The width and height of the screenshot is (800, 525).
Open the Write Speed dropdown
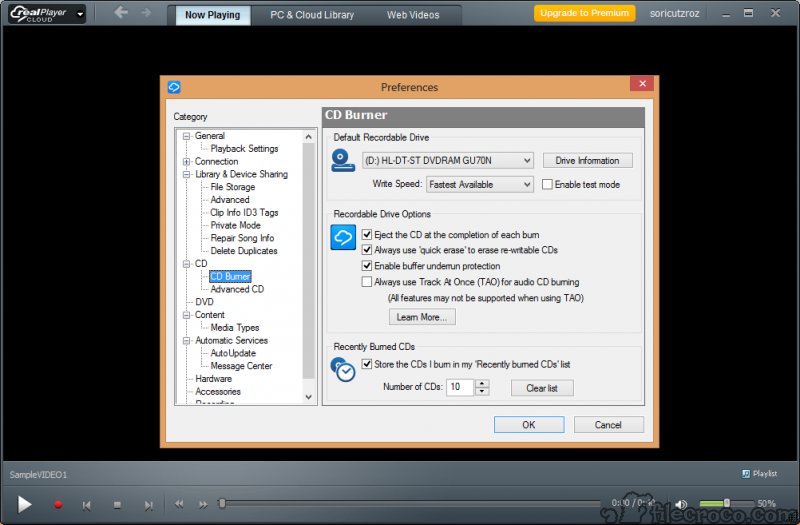click(480, 184)
